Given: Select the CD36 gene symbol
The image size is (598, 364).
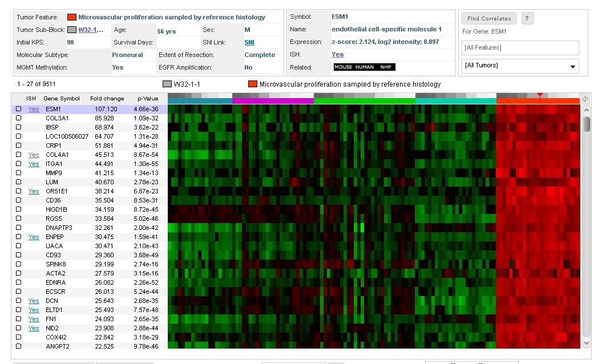Looking at the screenshot, I should 54,200.
